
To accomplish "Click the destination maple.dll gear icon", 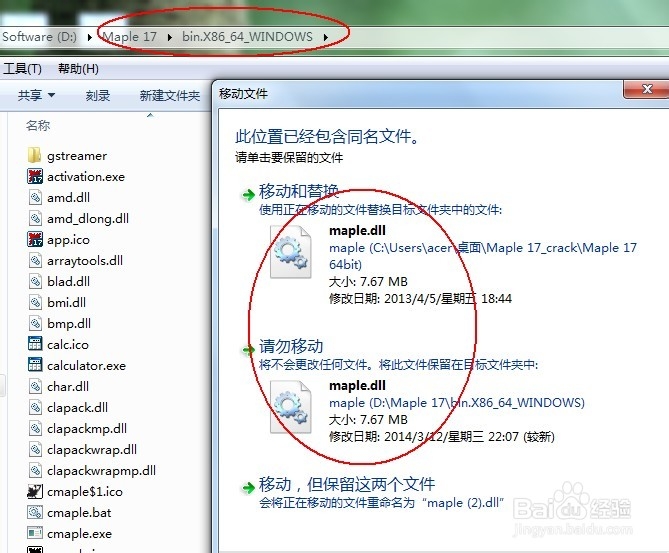I will [291, 407].
